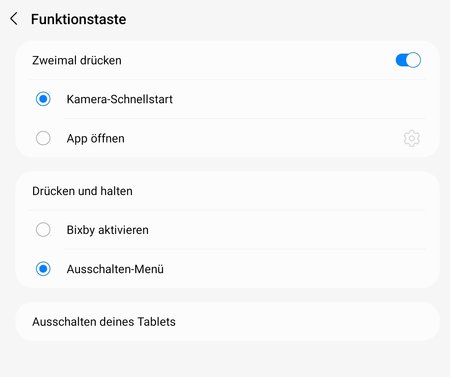
Task: Tap the empty area of Bixby aktivieren row
Action: tap(287, 230)
